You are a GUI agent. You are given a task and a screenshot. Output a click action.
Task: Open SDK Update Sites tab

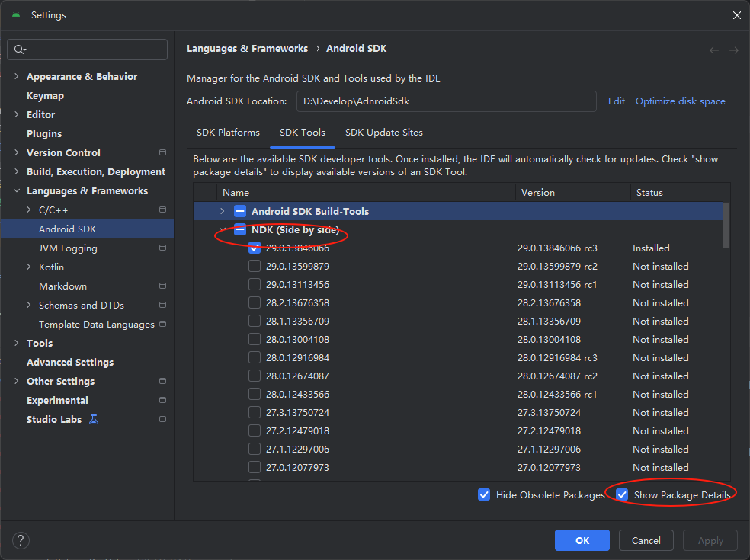384,133
